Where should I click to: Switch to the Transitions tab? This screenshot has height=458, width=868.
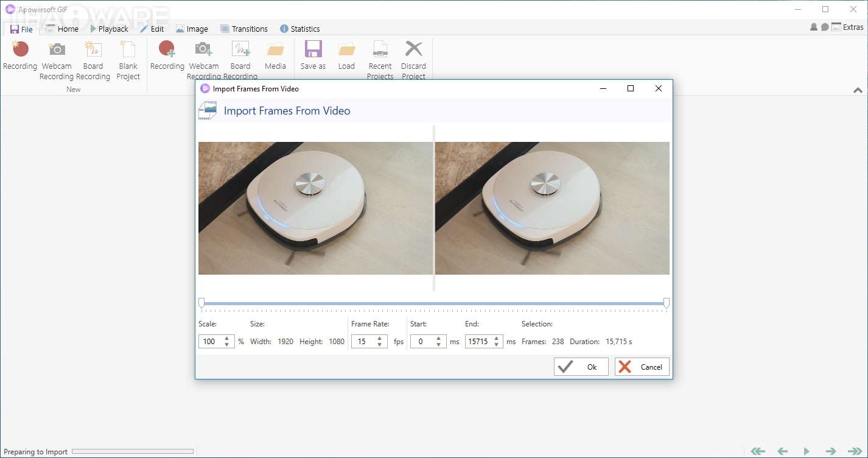[x=244, y=29]
